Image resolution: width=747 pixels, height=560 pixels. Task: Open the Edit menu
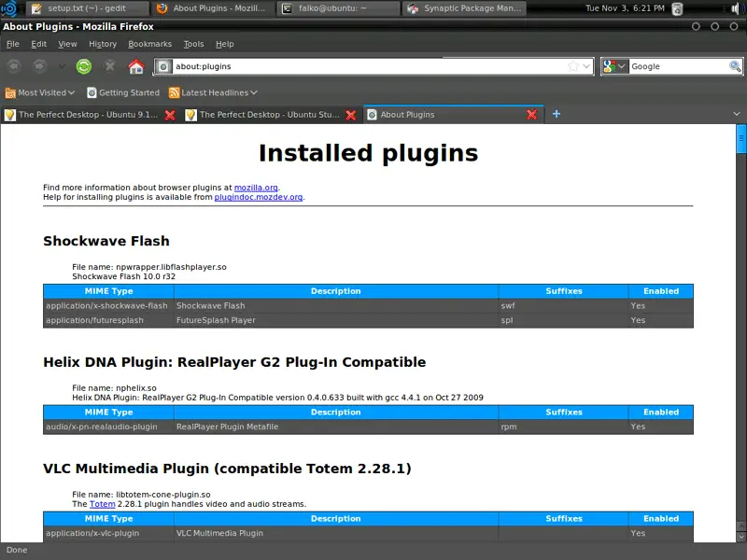coord(38,44)
